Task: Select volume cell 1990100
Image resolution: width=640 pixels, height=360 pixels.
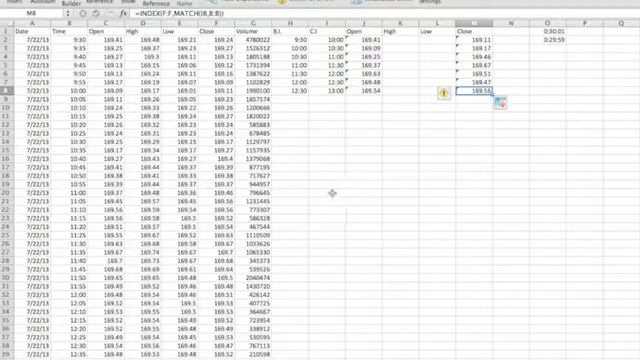Action: [x=253, y=91]
